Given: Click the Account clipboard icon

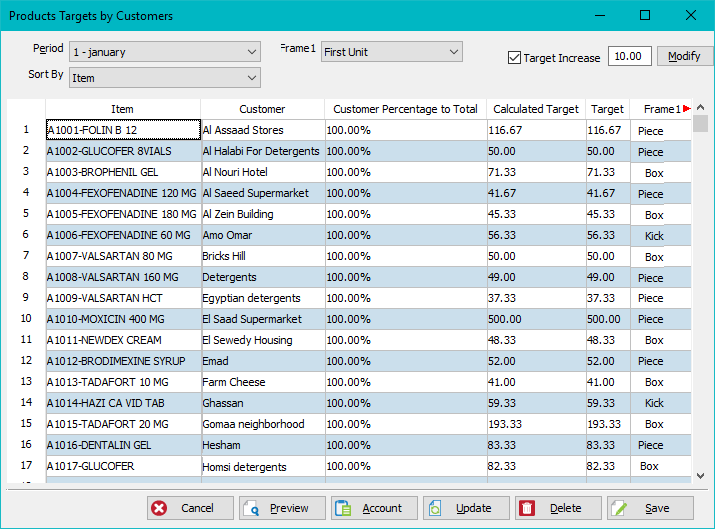Looking at the screenshot, I should (343, 508).
